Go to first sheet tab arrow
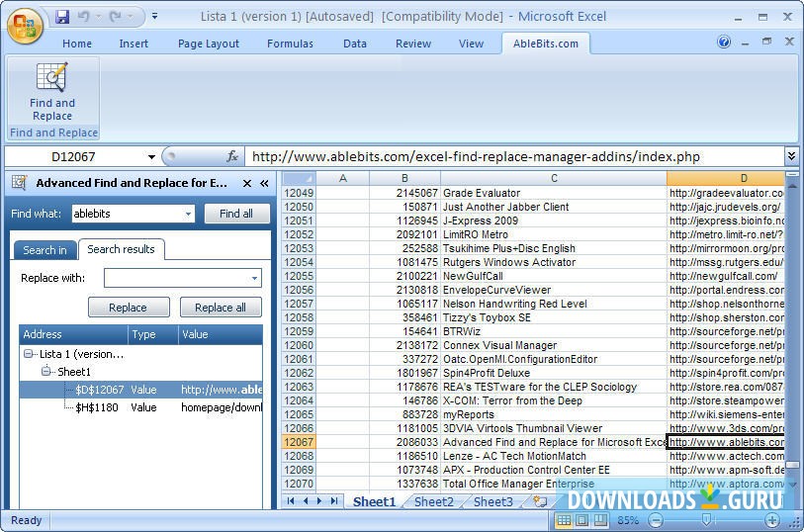 point(291,501)
